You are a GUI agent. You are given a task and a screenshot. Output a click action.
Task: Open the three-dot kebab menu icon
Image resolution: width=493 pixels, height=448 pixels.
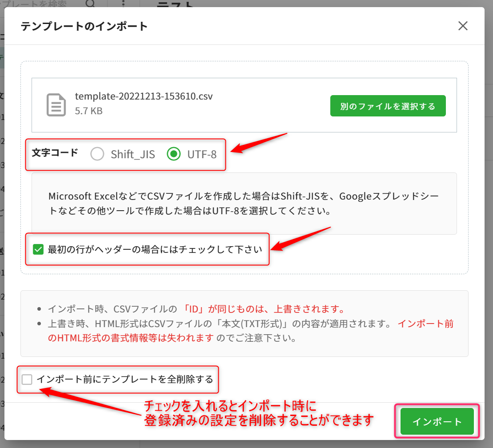[124, 4]
